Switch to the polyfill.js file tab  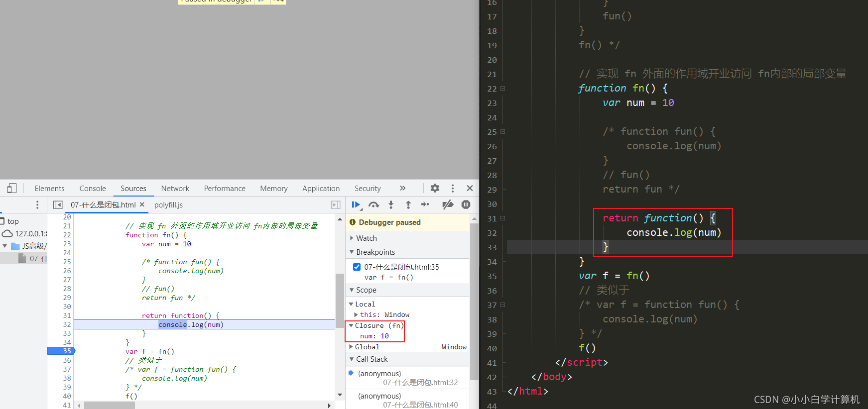click(168, 205)
